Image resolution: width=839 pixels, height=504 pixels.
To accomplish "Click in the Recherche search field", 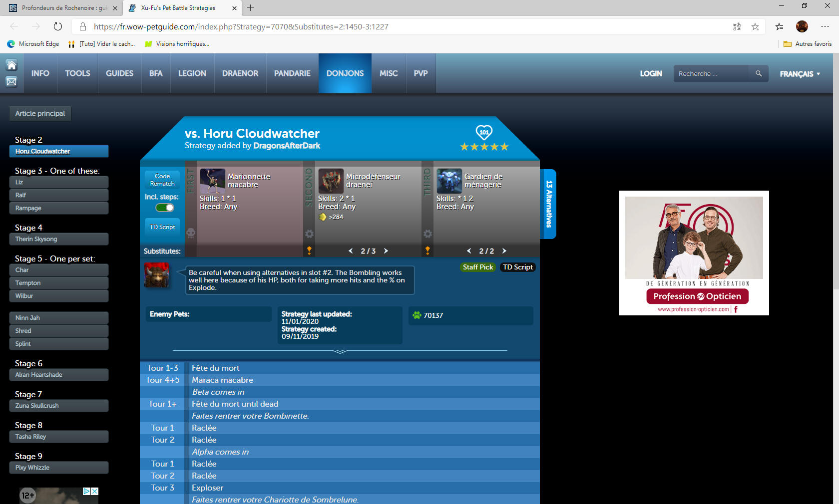I will click(x=711, y=73).
